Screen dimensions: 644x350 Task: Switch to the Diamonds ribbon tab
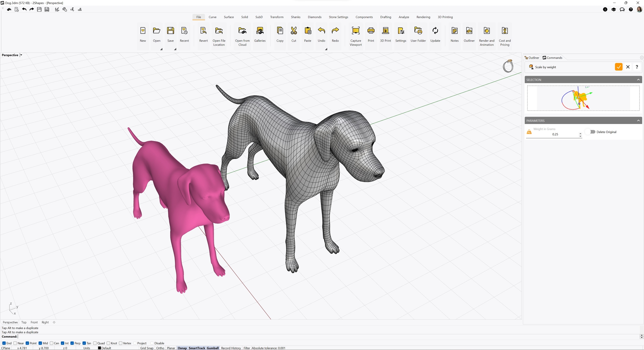[x=314, y=17]
